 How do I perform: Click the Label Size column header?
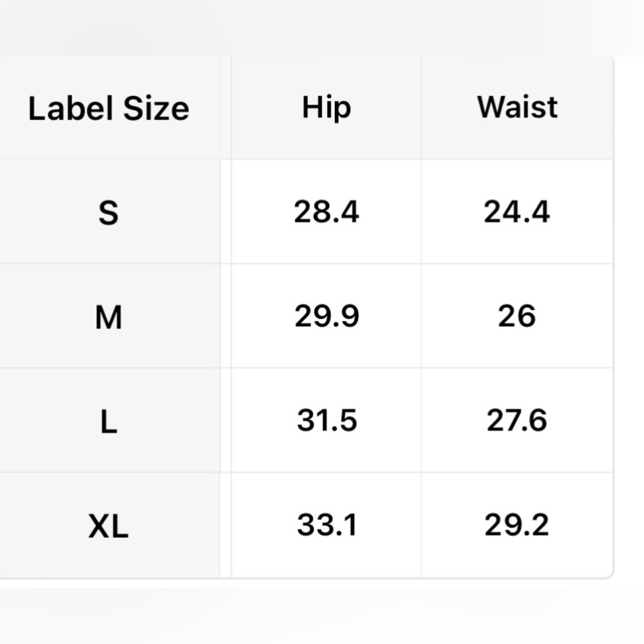(109, 108)
